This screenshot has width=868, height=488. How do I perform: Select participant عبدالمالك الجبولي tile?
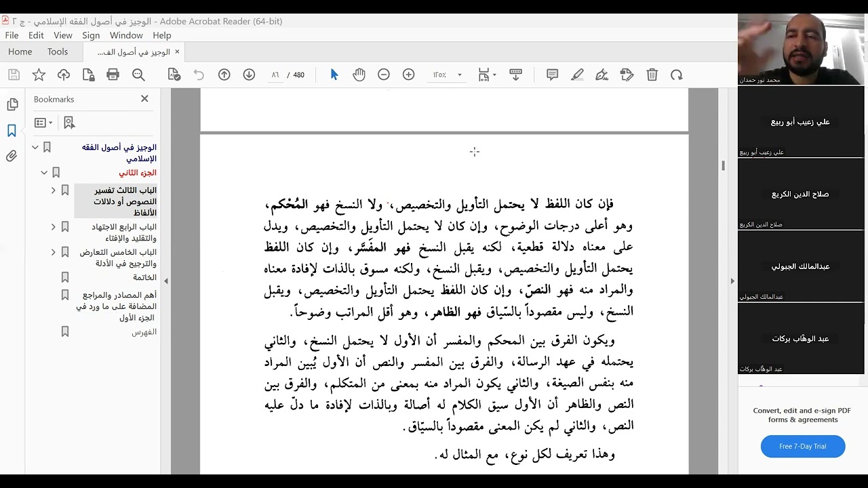(801, 266)
